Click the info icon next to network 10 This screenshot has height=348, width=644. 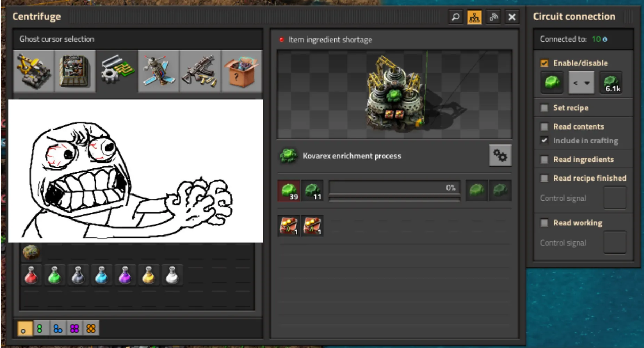point(605,39)
